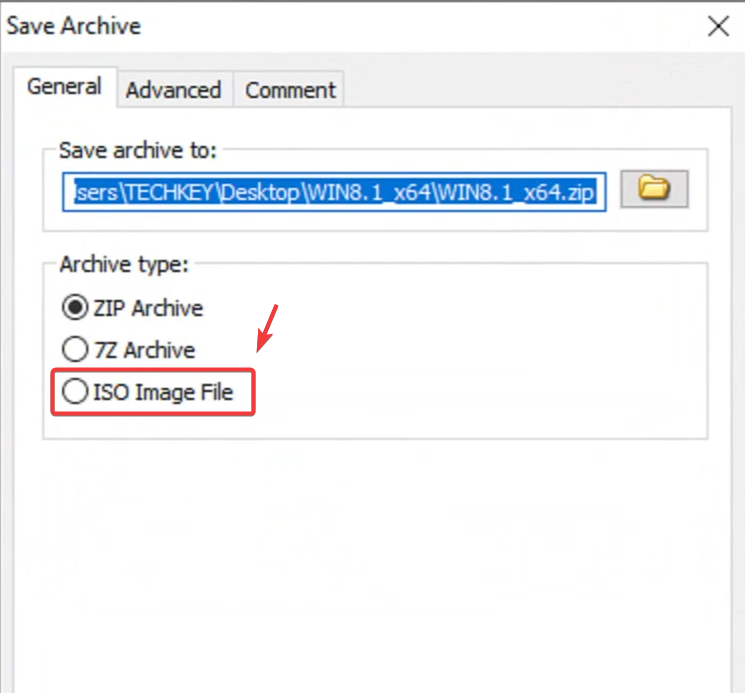Image resolution: width=745 pixels, height=693 pixels.
Task: Select the ISO Image File option
Action: pos(74,392)
